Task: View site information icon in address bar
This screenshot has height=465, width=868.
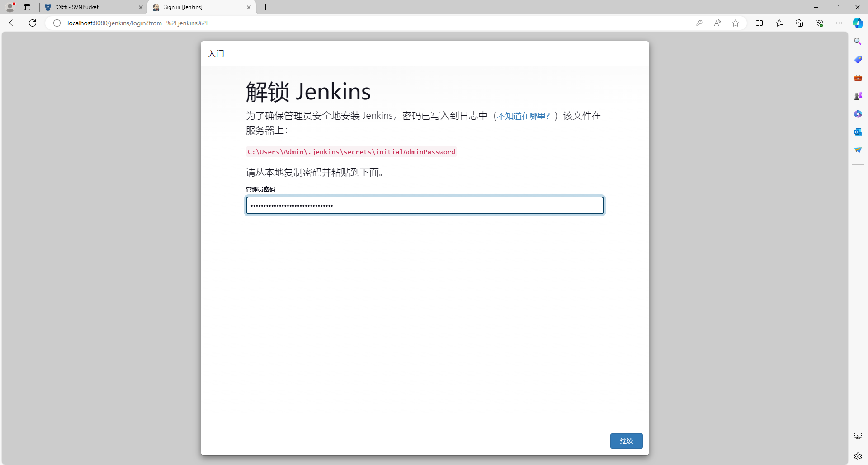Action: click(57, 23)
